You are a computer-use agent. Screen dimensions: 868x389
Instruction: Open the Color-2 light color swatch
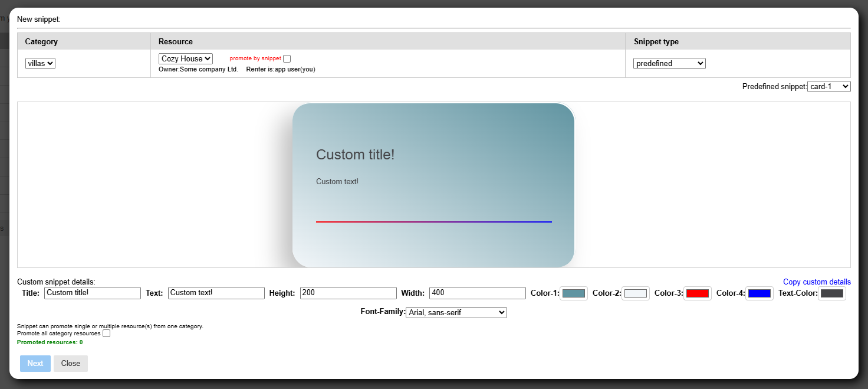pos(636,293)
